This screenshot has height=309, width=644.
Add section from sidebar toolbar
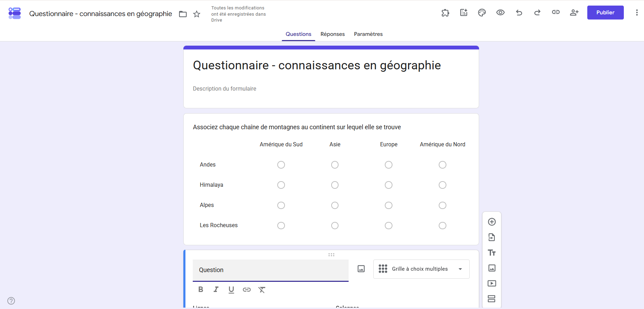(492, 299)
